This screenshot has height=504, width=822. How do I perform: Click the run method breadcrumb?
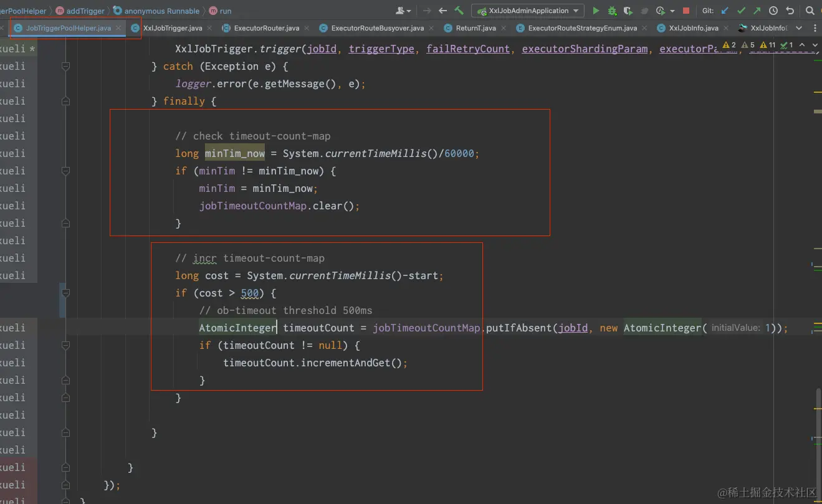(x=220, y=11)
